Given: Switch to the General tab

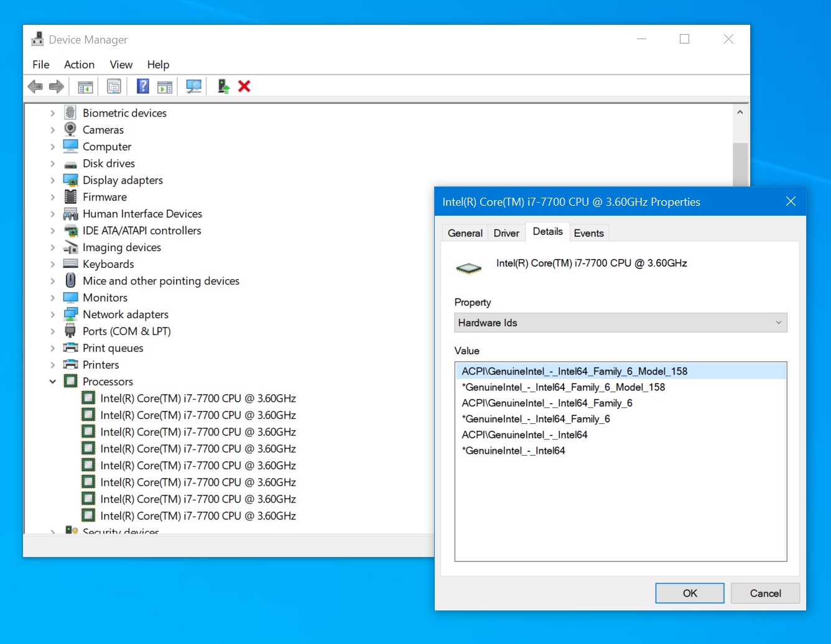Looking at the screenshot, I should point(465,233).
